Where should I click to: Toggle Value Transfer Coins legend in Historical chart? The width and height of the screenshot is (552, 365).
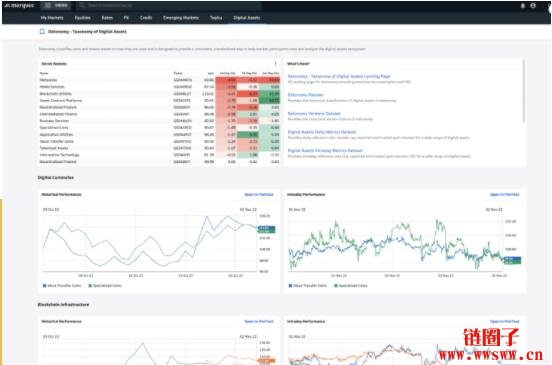pyautogui.click(x=62, y=285)
